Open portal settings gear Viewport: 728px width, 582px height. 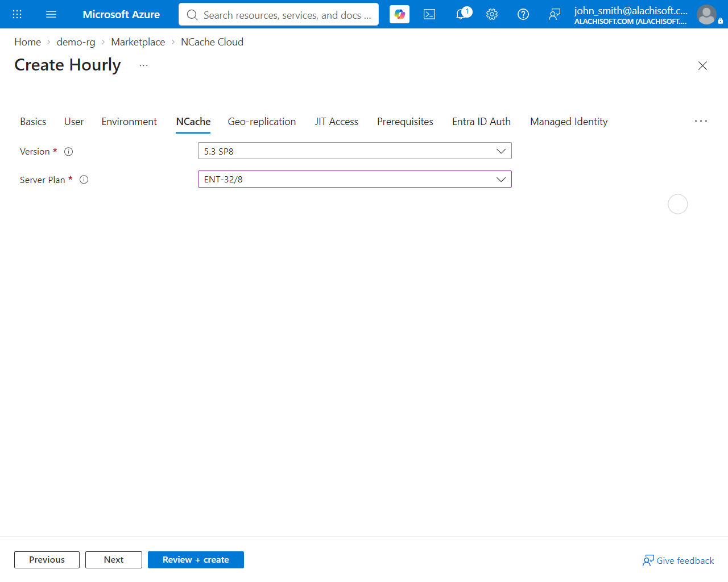tap(492, 14)
